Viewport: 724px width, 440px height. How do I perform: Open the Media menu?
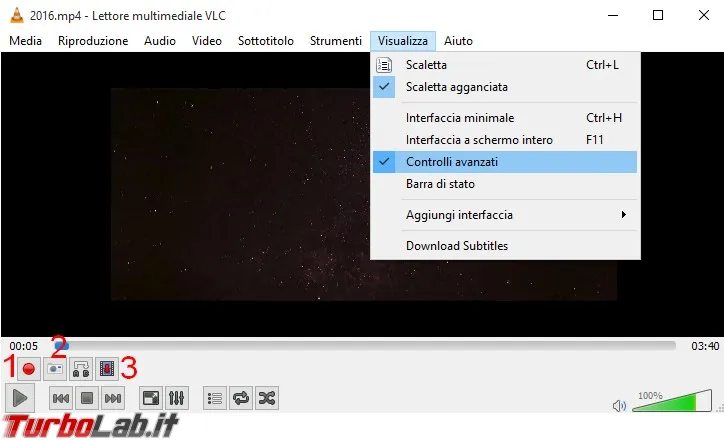(25, 41)
